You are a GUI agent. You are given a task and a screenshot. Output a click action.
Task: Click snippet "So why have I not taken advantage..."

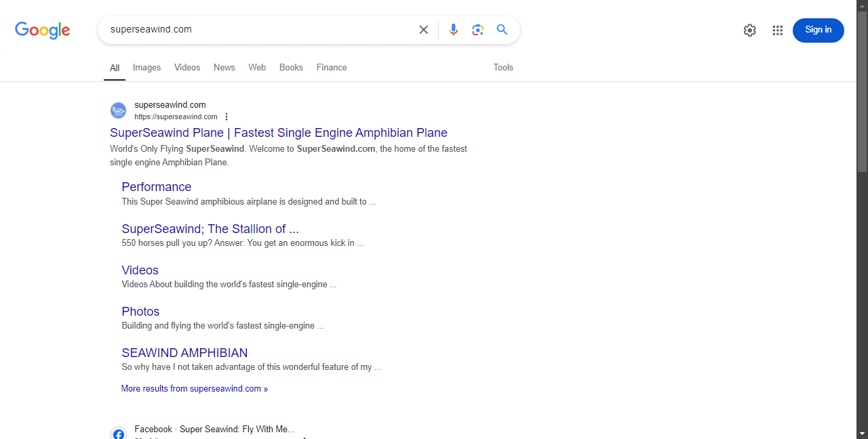(252, 367)
